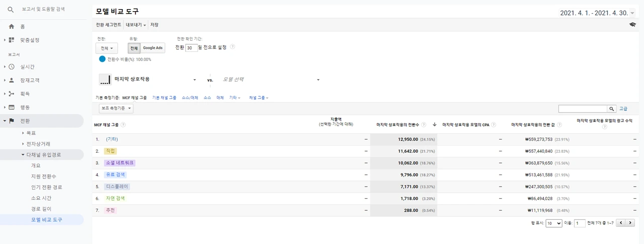Screen dimensions: 644x244
Task: Open 소요 시간 report
Action: 41,198
